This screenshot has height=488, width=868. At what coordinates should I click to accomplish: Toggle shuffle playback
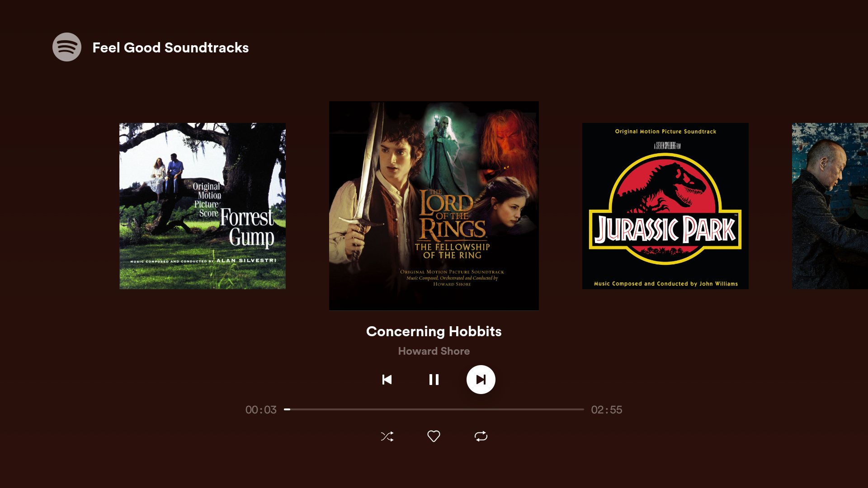tap(387, 436)
